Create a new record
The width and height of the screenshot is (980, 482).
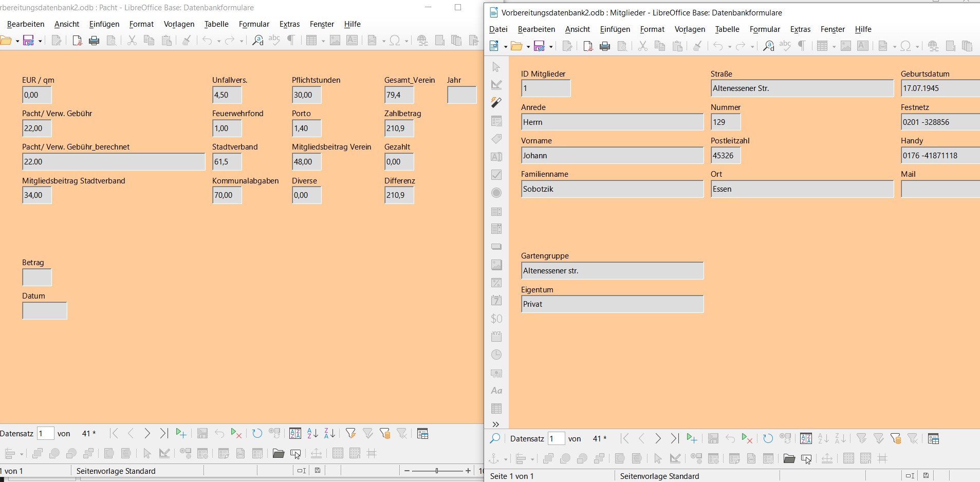691,438
